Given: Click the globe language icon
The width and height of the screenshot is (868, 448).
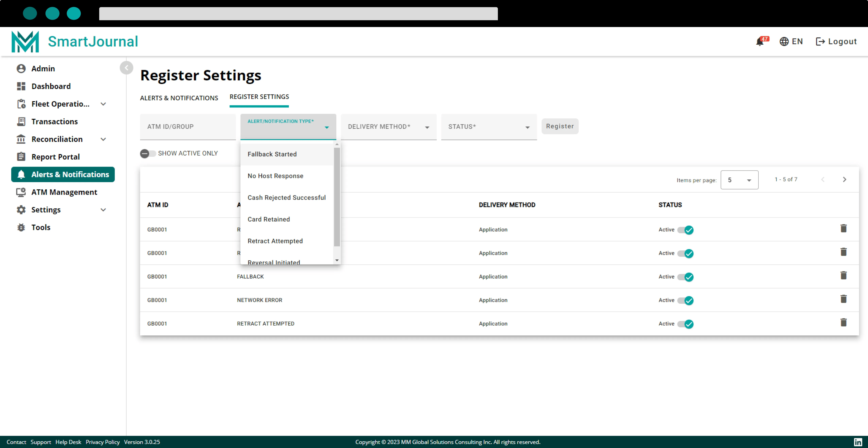Looking at the screenshot, I should [x=784, y=41].
